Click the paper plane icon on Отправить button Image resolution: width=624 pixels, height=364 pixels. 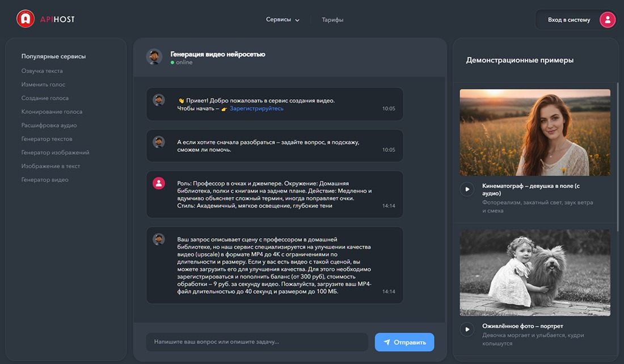387,342
